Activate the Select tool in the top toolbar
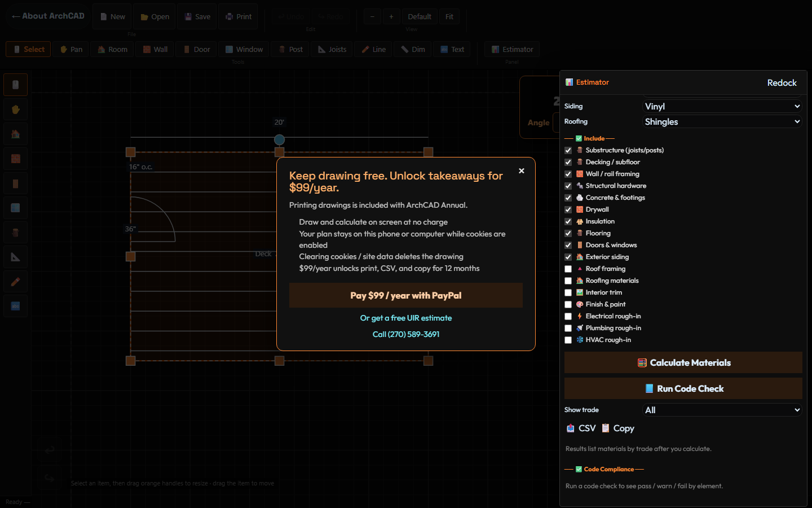The image size is (812, 508). point(28,49)
